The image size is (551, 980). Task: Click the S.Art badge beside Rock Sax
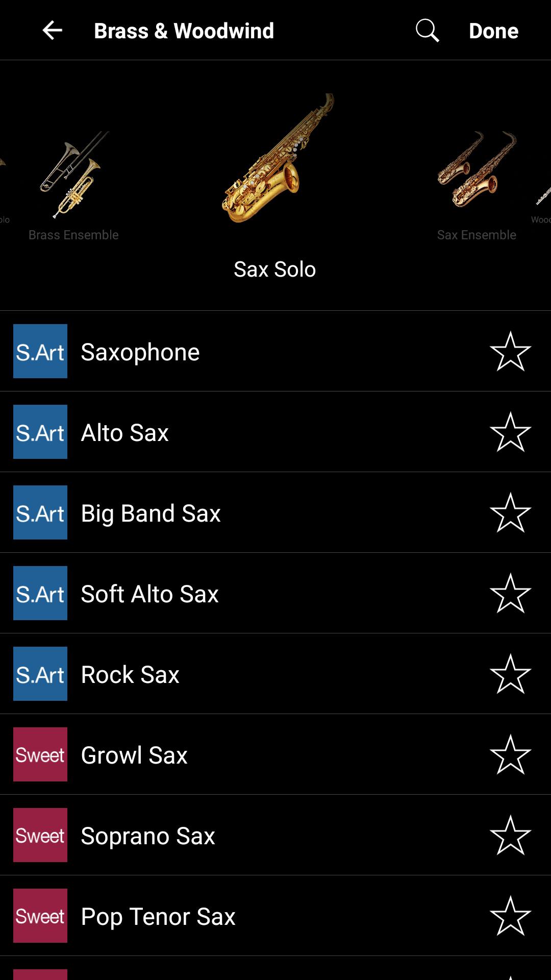coord(40,674)
